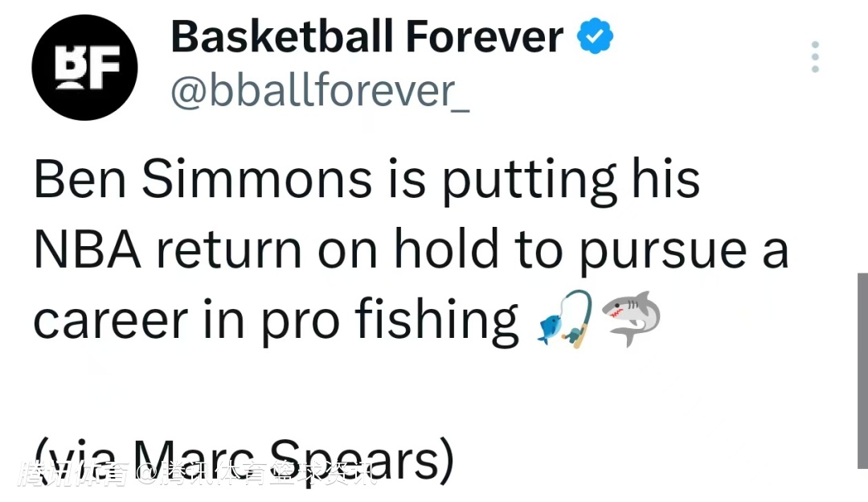Select the "(via Marc Spears)" line
The width and height of the screenshot is (868, 502).
(244, 460)
